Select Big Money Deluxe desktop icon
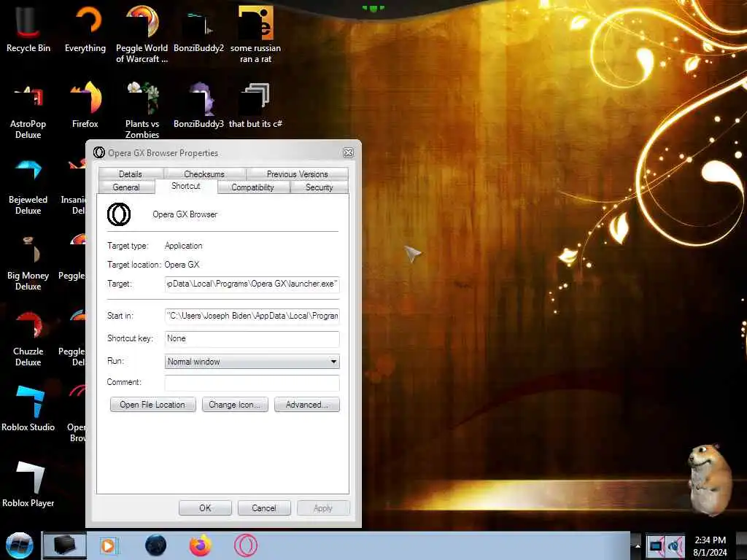This screenshot has height=560, width=747. pos(28,262)
